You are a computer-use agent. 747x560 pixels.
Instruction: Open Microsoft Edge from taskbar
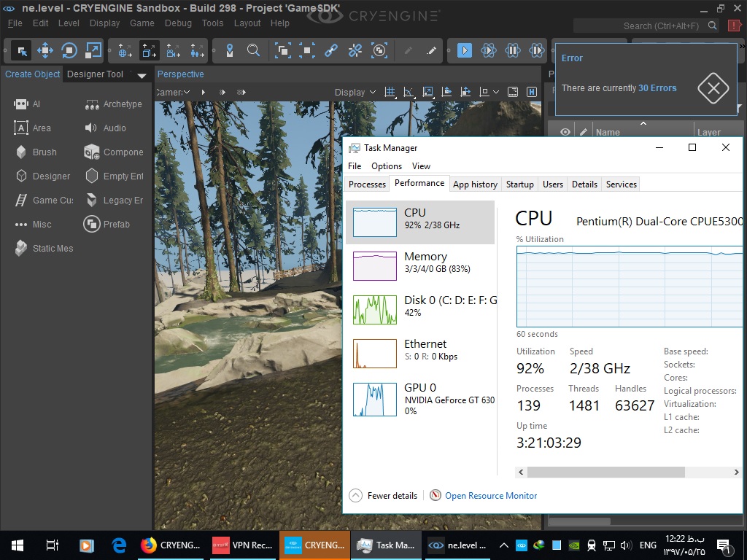click(x=119, y=545)
